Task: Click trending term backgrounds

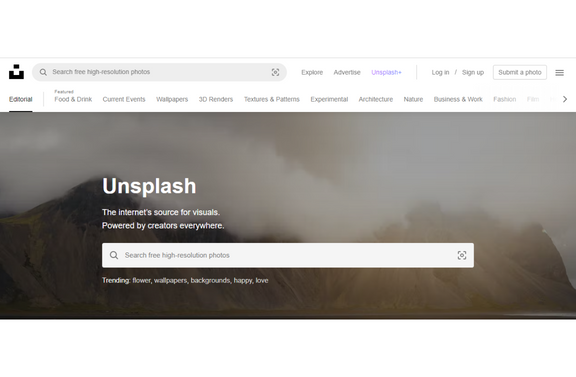Action: [x=210, y=280]
